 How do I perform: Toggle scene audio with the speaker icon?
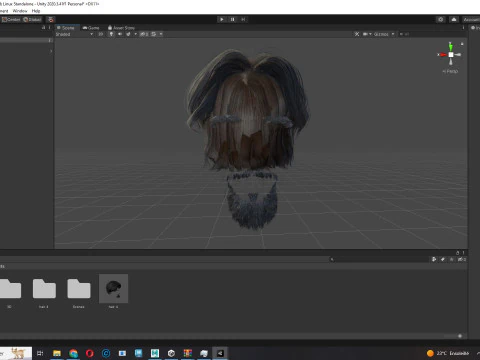click(120, 34)
